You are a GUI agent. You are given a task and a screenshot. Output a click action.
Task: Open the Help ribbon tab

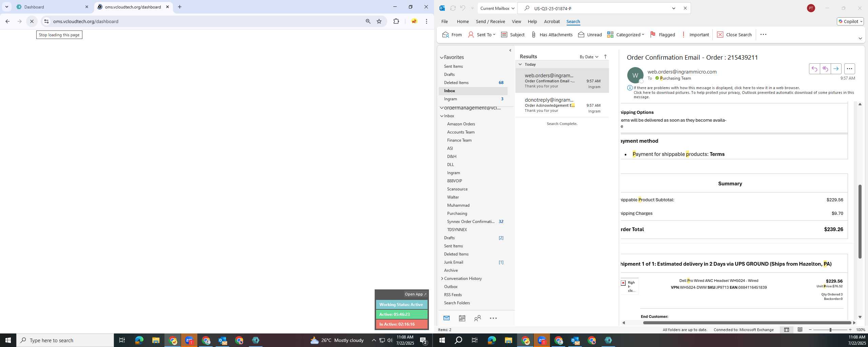[532, 21]
